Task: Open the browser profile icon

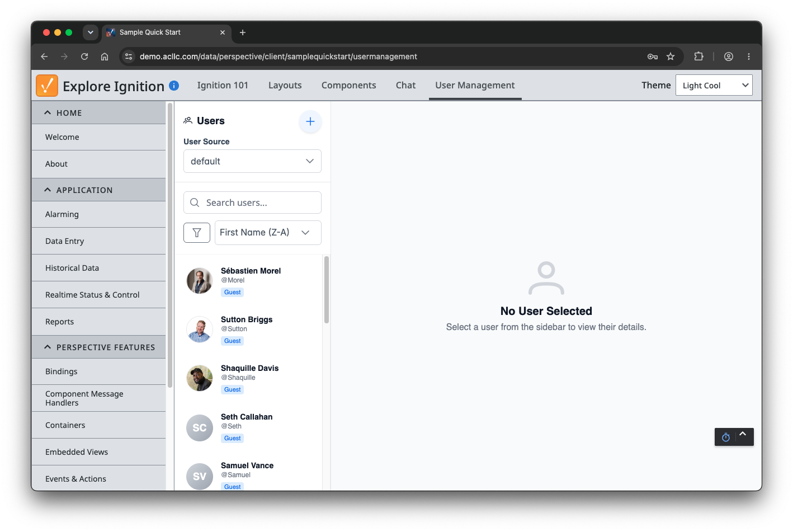Action: point(729,57)
